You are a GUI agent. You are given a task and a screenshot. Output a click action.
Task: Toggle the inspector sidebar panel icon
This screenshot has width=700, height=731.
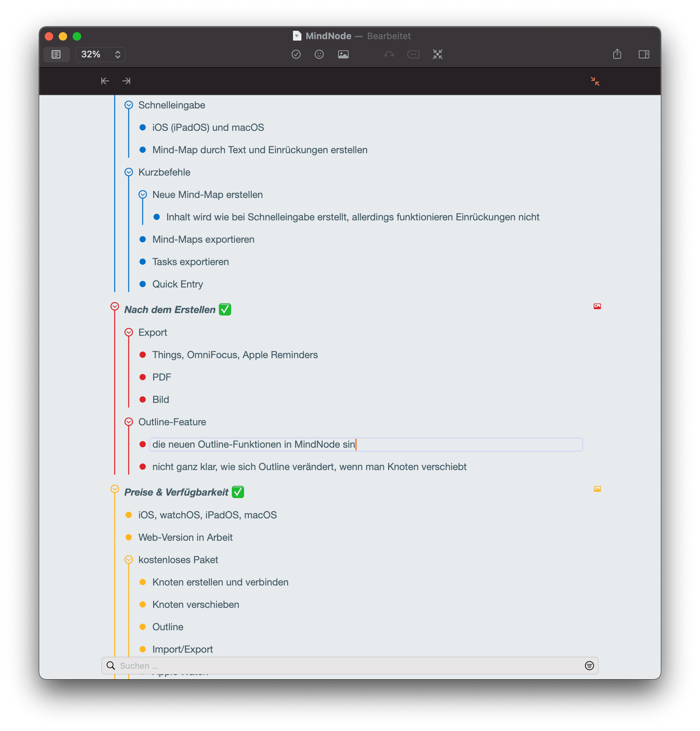pos(644,55)
